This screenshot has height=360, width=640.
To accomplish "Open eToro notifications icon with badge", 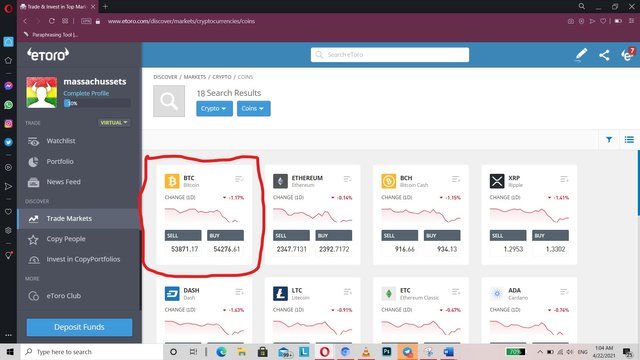I will (628, 54).
